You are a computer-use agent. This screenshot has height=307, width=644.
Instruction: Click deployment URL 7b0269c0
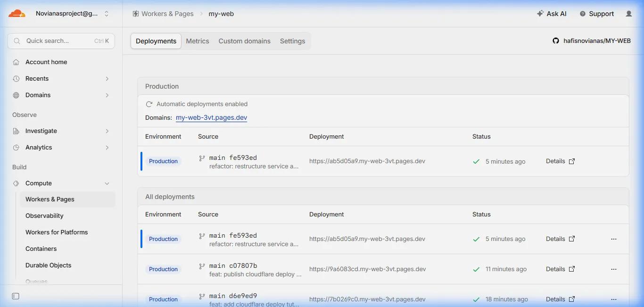(367, 299)
